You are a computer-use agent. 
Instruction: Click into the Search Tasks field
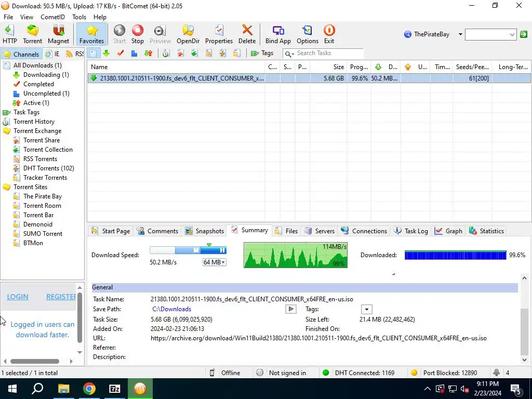point(329,54)
